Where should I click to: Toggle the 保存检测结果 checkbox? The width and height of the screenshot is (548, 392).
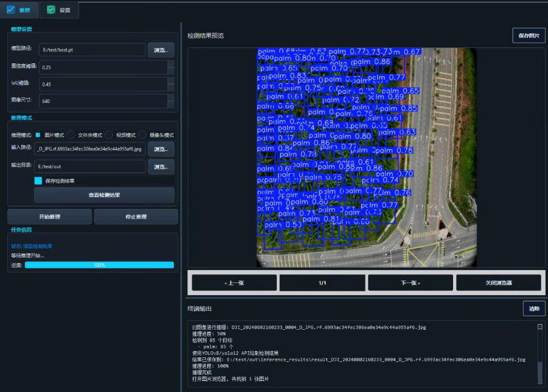pyautogui.click(x=38, y=181)
